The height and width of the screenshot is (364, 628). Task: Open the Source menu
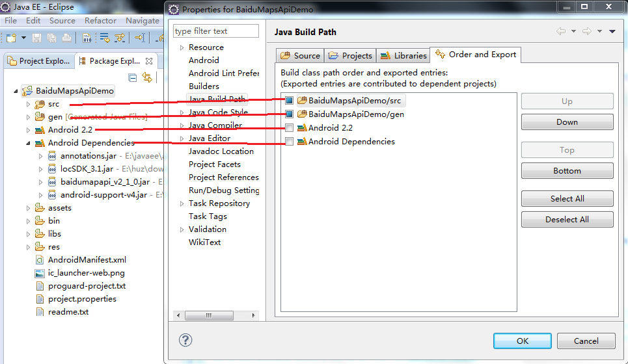pos(62,20)
